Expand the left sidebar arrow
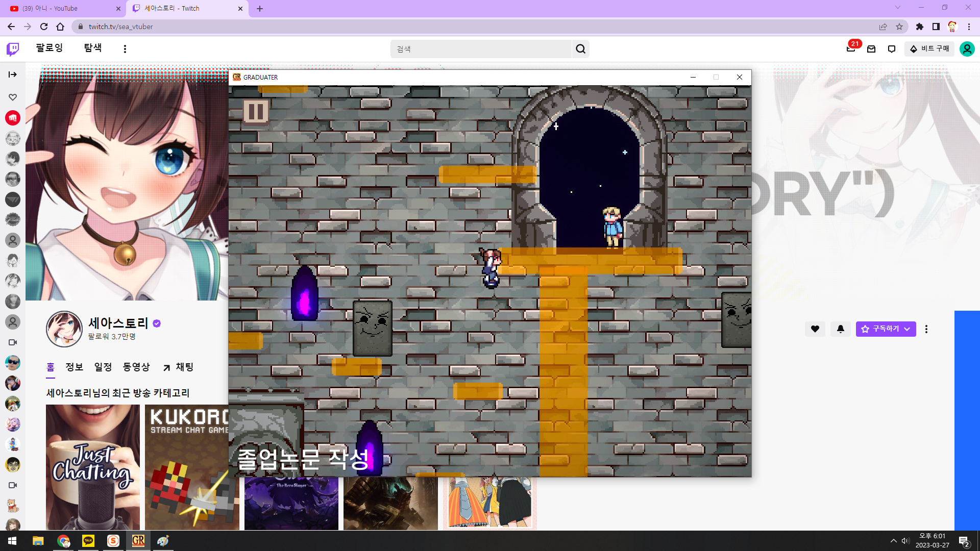Viewport: 980px width, 551px height. click(13, 74)
